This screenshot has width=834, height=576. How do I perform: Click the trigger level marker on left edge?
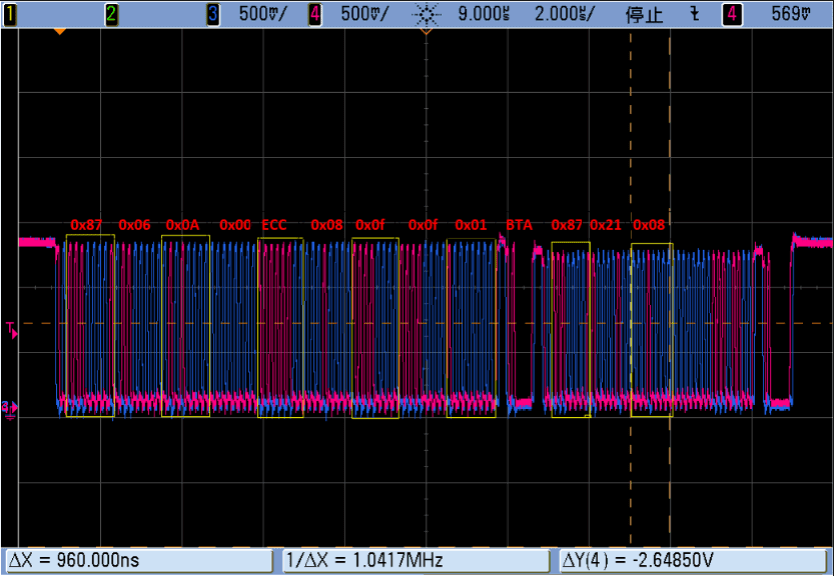click(x=10, y=329)
